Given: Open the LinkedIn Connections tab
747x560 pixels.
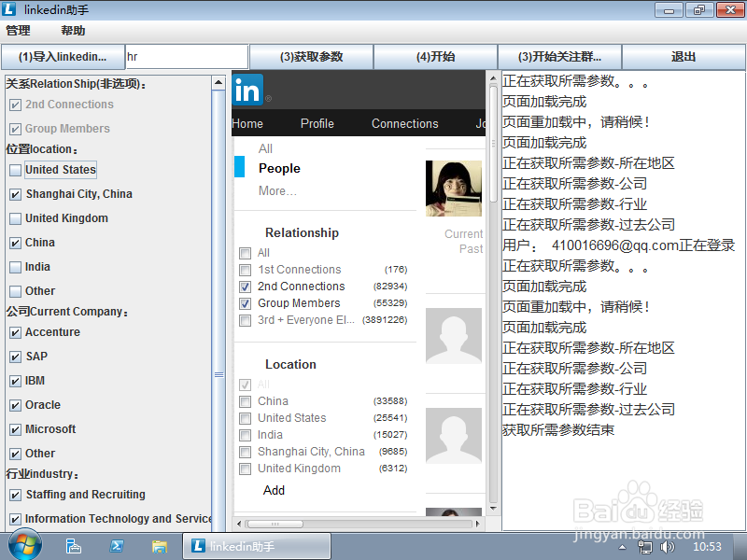Looking at the screenshot, I should [x=404, y=124].
